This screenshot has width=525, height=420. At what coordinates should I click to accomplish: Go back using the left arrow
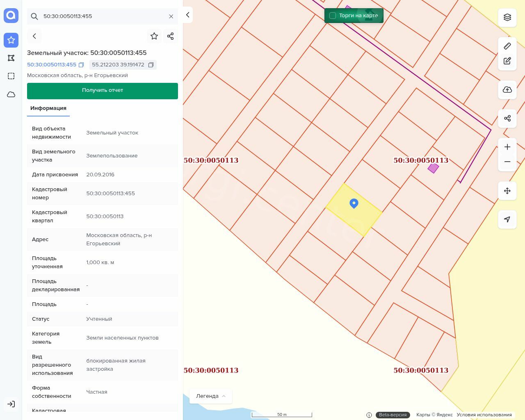tap(34, 36)
